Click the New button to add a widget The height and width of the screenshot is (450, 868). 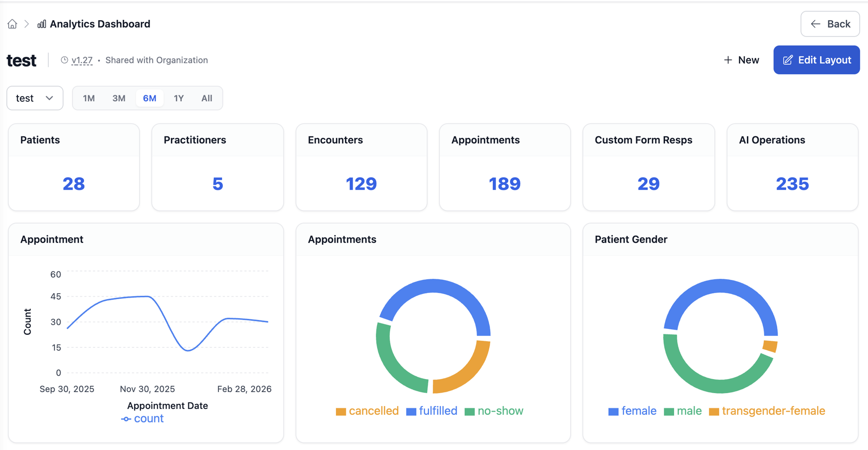click(741, 60)
